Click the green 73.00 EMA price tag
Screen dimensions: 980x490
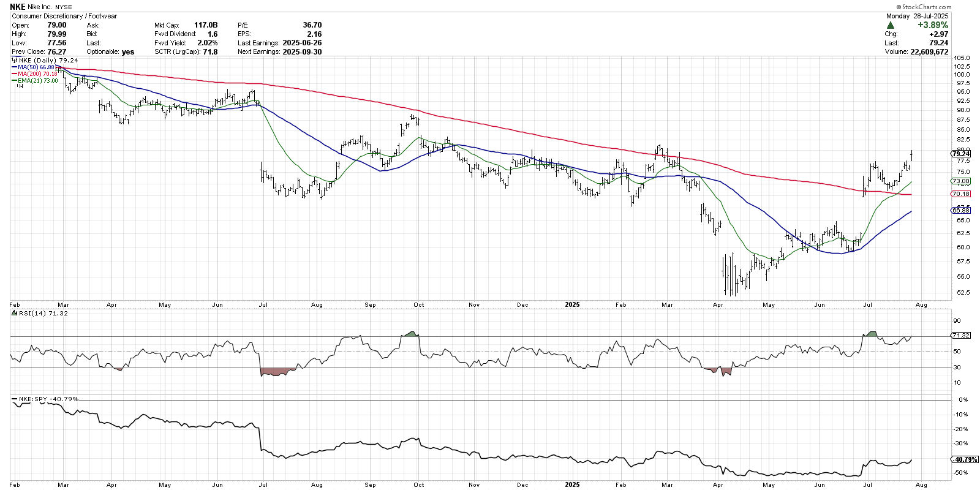coord(961,181)
